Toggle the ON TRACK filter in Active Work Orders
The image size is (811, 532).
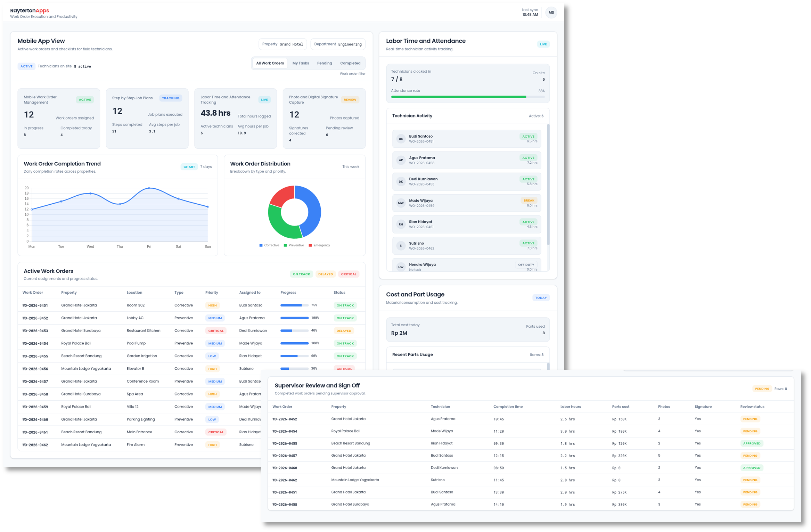(x=301, y=274)
